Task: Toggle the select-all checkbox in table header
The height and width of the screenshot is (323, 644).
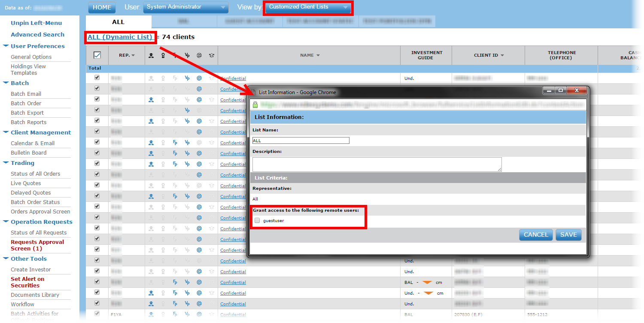Action: click(97, 55)
